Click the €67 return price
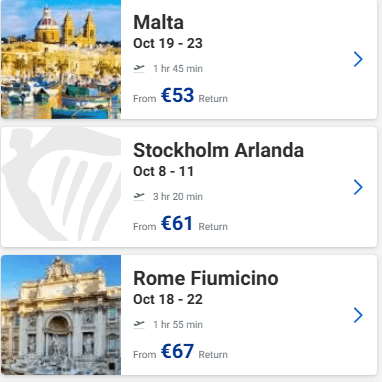This screenshot has height=382, width=382. tap(177, 351)
